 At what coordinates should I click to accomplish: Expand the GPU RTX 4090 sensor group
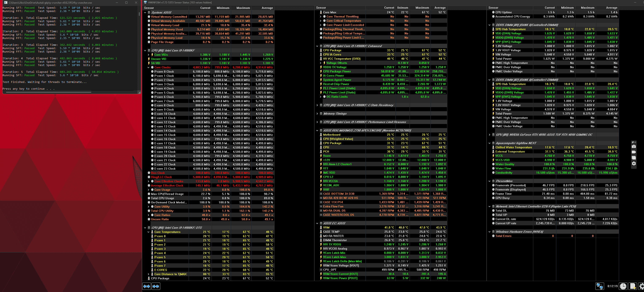click(490, 135)
